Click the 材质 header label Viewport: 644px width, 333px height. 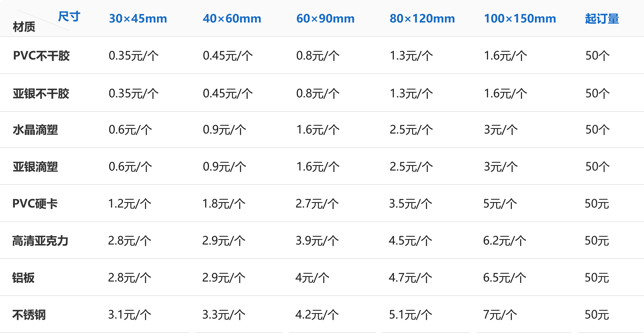(24, 27)
